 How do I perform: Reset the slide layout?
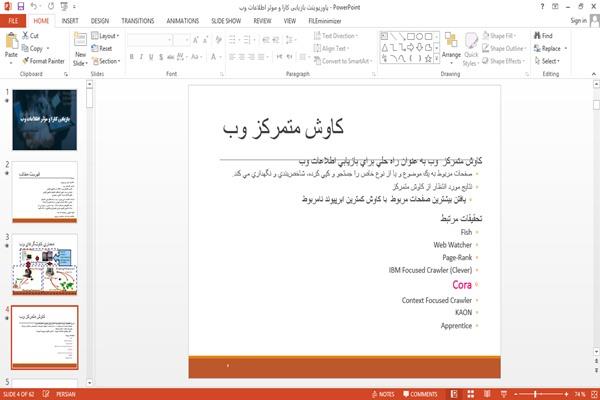(x=102, y=48)
